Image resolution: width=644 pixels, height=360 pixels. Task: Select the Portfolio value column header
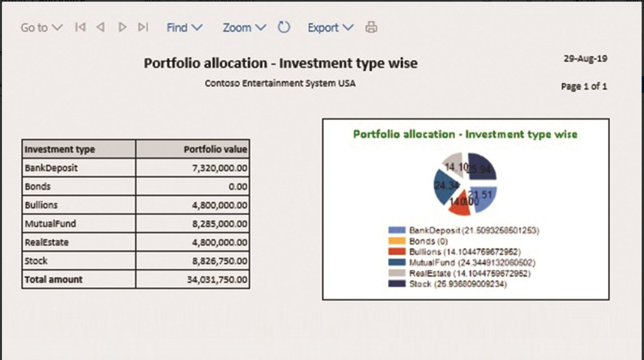[193, 149]
